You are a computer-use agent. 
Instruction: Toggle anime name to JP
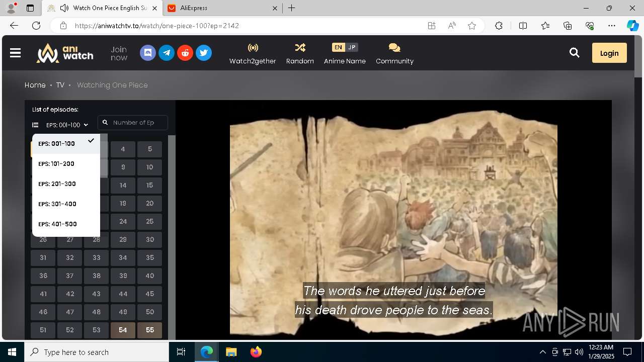pyautogui.click(x=352, y=47)
